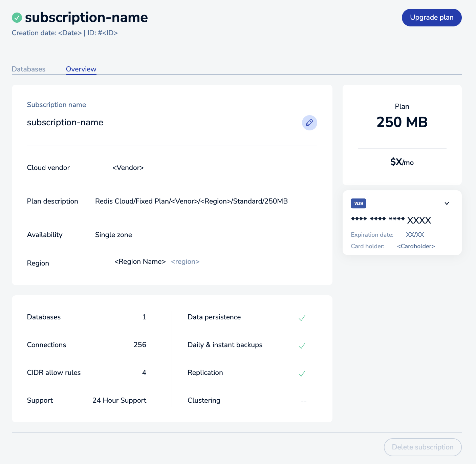
Task: Switch to the Databases tab
Action: click(28, 69)
